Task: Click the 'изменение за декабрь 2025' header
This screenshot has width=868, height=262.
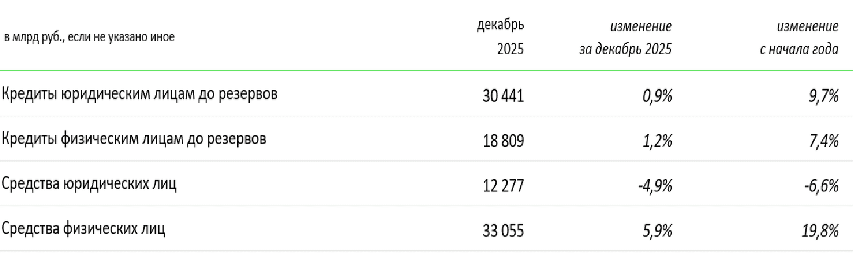Action: pos(626,38)
